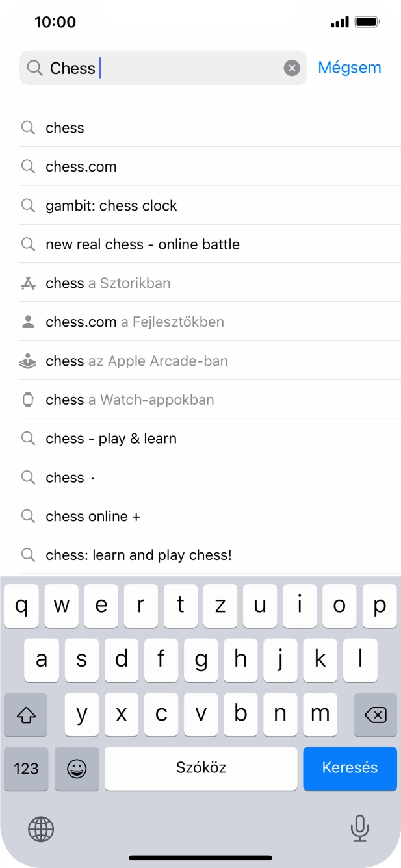Tap the Watch icon beside Watch-appokban
401x868 pixels.
[28, 400]
